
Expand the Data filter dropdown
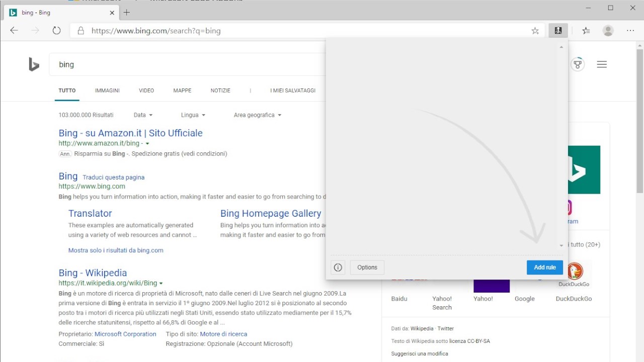[143, 115]
